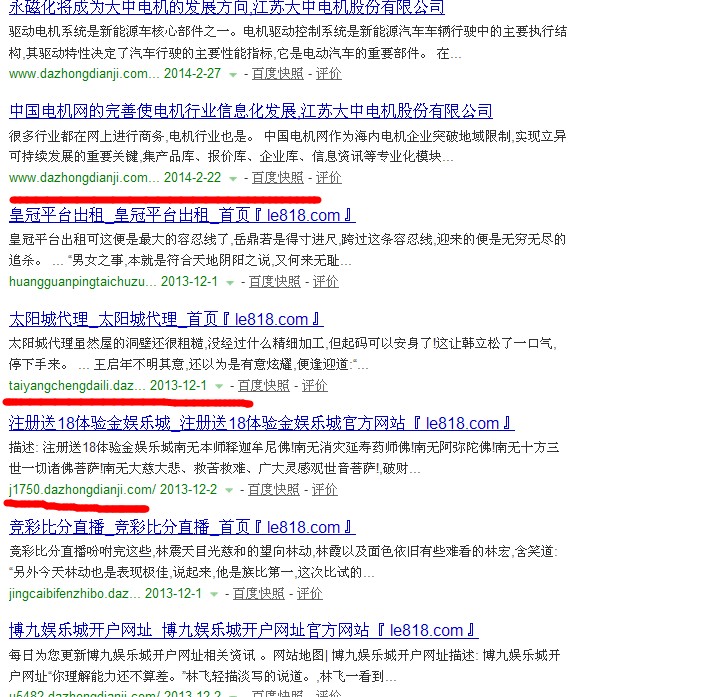Click 评价 on huangguanpingtaichuzu result
727x697 pixels.
325,281
